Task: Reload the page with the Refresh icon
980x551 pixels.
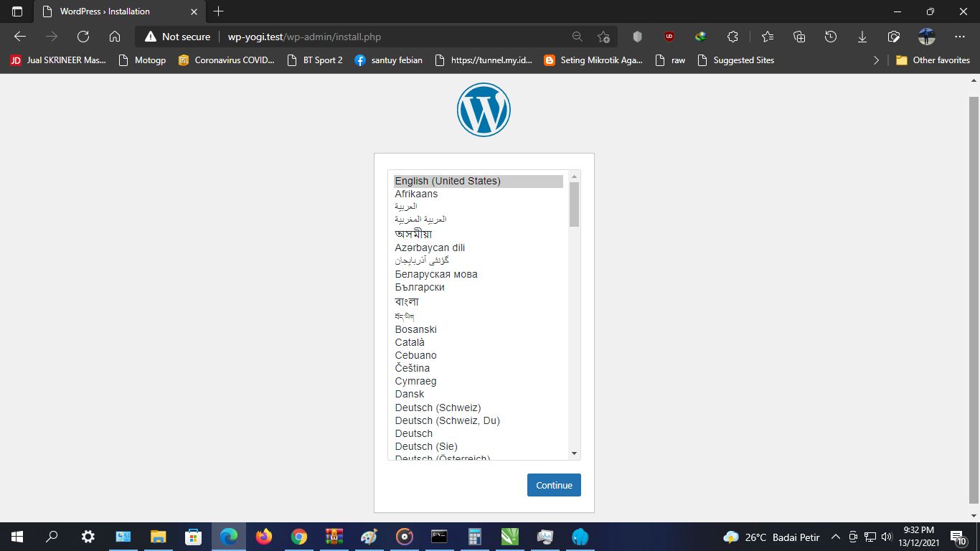Action: coord(83,37)
